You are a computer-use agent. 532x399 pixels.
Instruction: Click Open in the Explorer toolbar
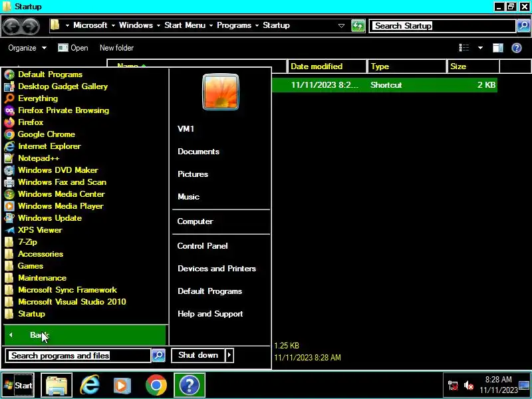pos(72,48)
